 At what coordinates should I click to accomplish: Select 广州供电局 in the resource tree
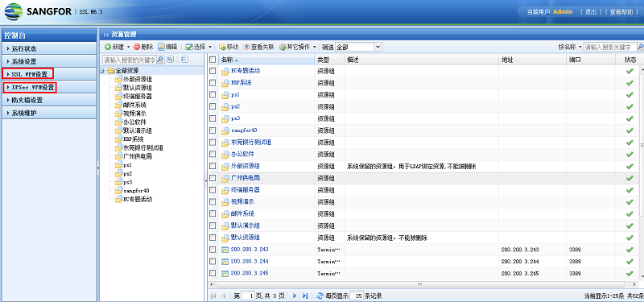pos(138,156)
